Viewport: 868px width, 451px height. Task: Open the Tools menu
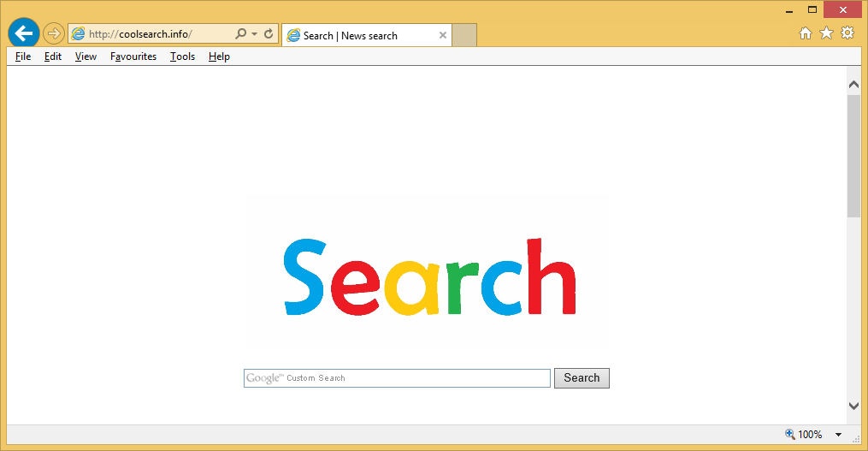pos(183,56)
